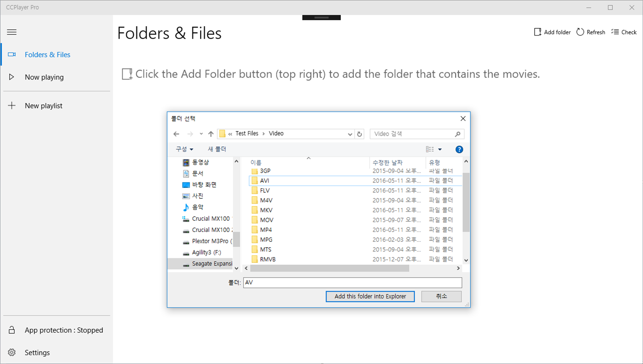643x364 pixels.
Task: Click Test Files in the breadcrumb path
Action: 247,133
